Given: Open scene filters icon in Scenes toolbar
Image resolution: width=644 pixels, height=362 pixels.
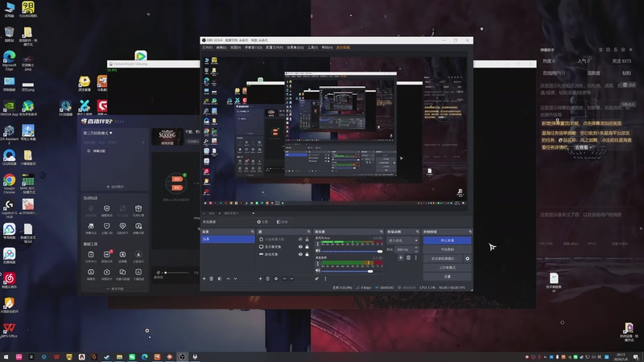Looking at the screenshot, I should [220, 278].
